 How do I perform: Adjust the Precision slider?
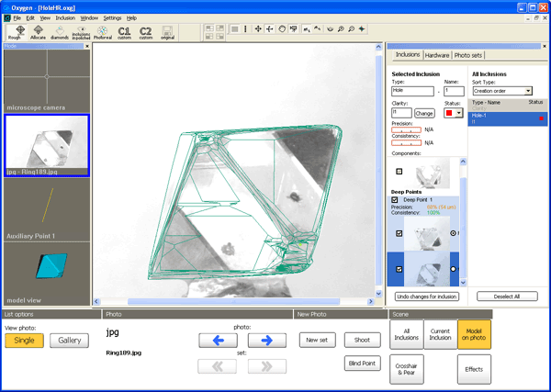pos(406,130)
